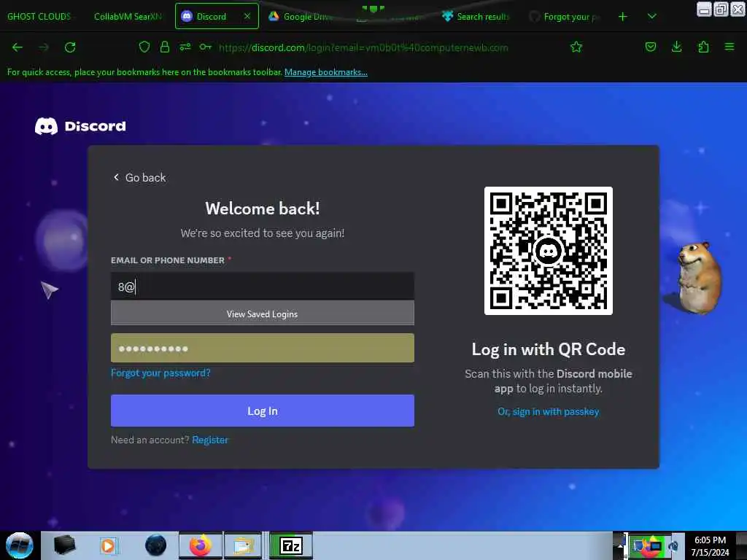Switch to the Forgot your password tab
This screenshot has height=560, width=747.
[x=565, y=17]
